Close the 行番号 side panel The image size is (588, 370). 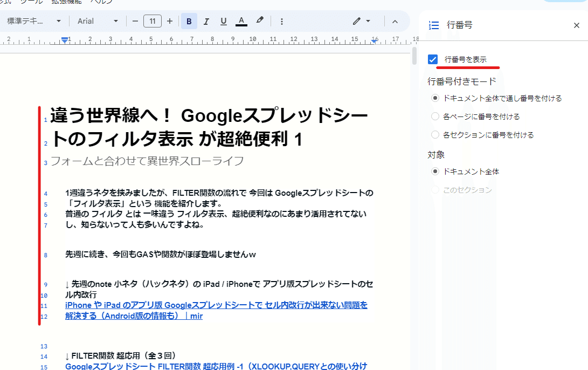click(576, 25)
